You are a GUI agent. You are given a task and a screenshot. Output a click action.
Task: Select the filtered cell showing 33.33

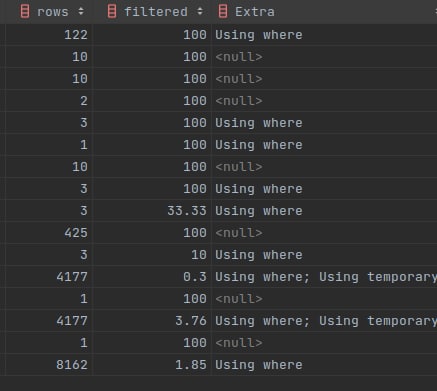(x=152, y=211)
